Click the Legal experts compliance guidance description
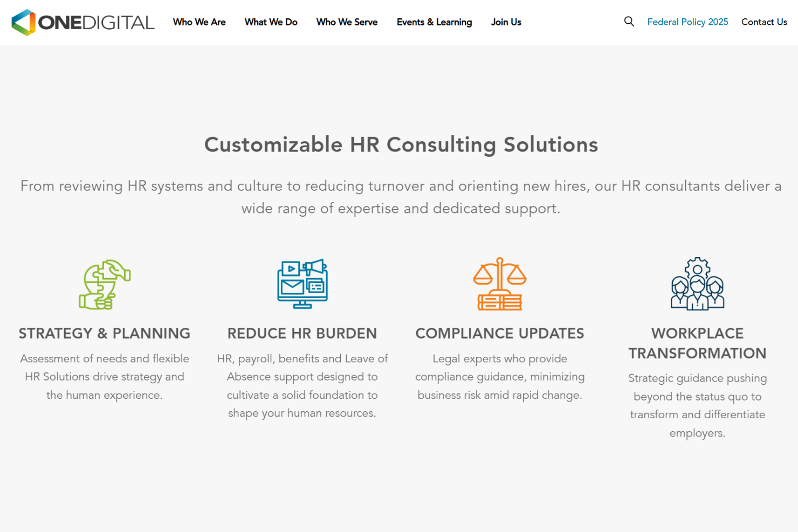 [499, 377]
